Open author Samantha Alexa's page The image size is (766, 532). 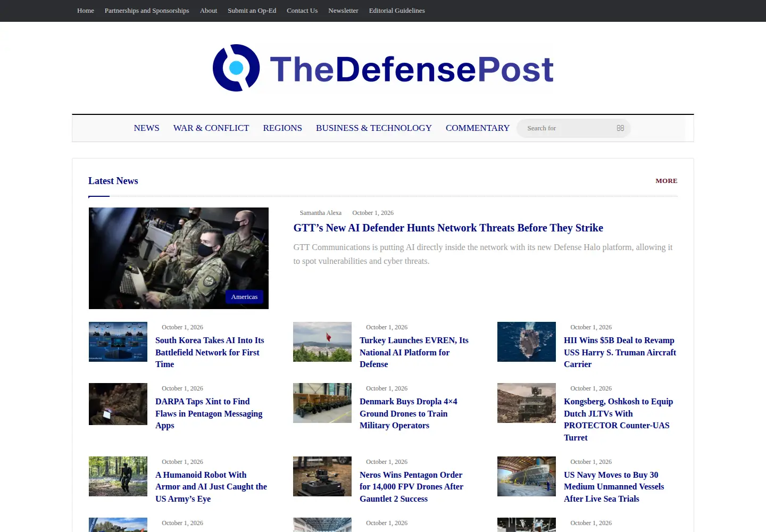tap(321, 213)
